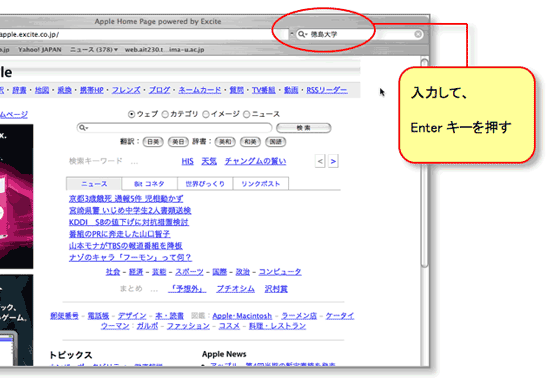Open the 宮崎県警 いじめ中学生 headline
The width and height of the screenshot is (550, 381).
coord(130,210)
